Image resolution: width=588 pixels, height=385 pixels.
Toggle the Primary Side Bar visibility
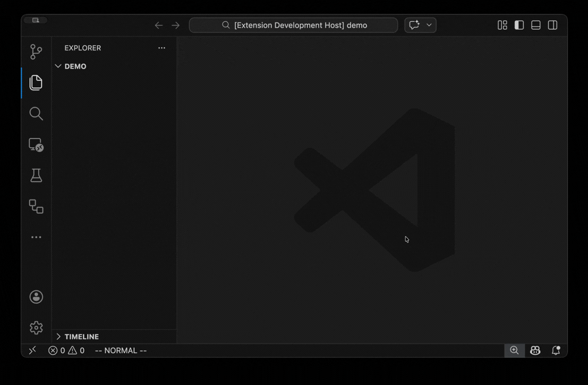pos(519,24)
